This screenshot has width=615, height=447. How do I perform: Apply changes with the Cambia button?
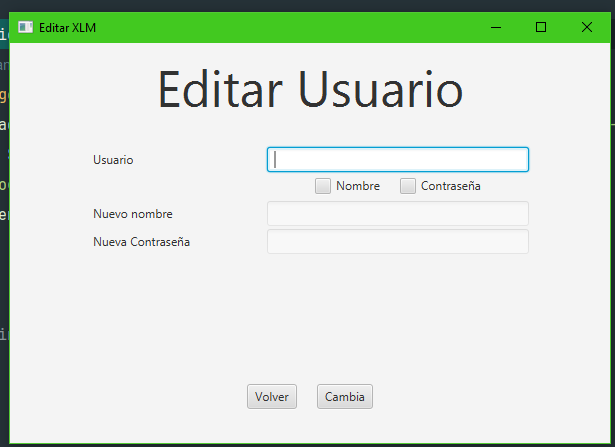(x=345, y=396)
